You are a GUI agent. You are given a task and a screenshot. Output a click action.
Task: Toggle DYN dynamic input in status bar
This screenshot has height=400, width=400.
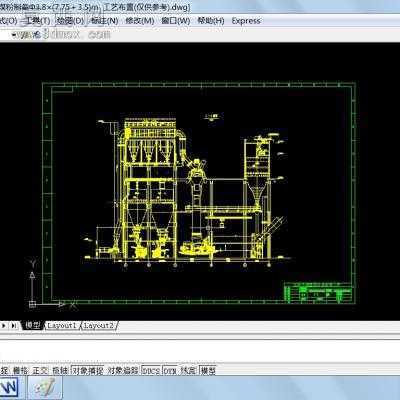click(170, 370)
